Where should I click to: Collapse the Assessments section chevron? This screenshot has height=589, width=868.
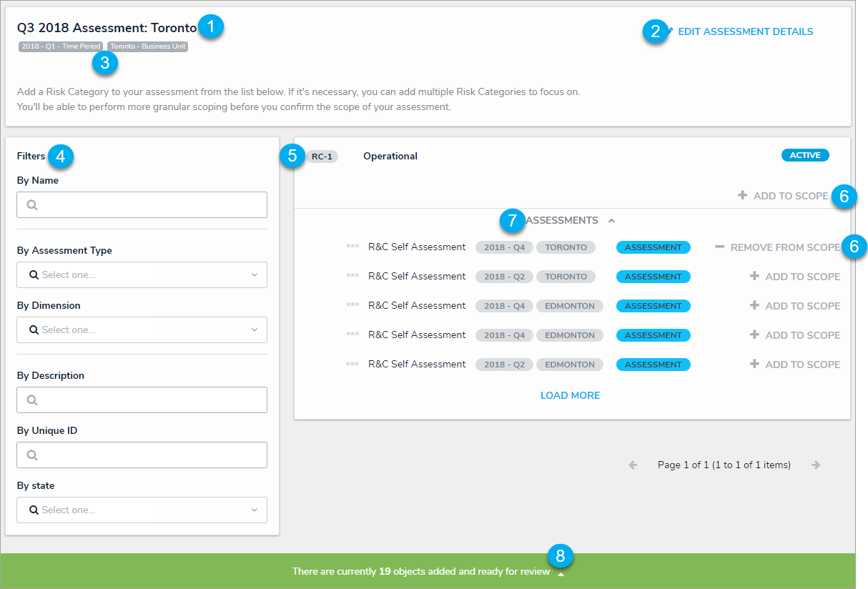[611, 220]
